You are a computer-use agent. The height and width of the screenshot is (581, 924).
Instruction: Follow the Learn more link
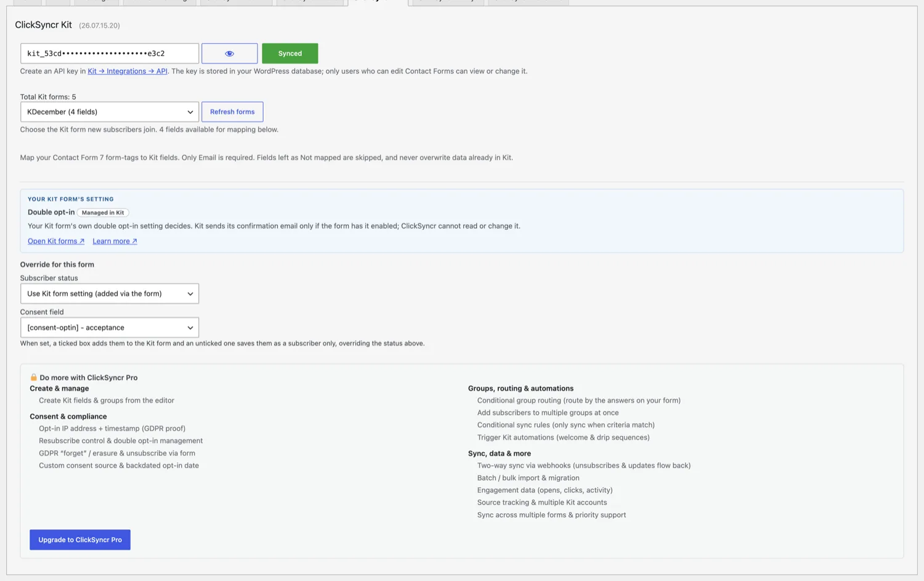click(x=115, y=242)
